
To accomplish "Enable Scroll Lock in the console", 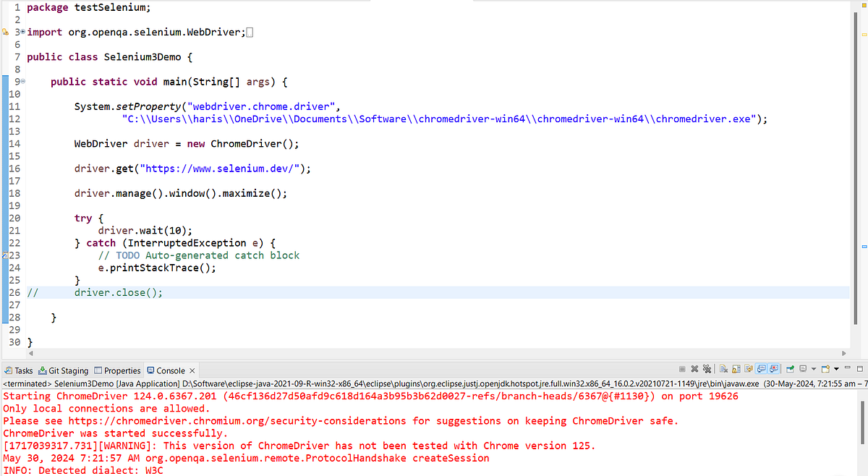I will (736, 370).
